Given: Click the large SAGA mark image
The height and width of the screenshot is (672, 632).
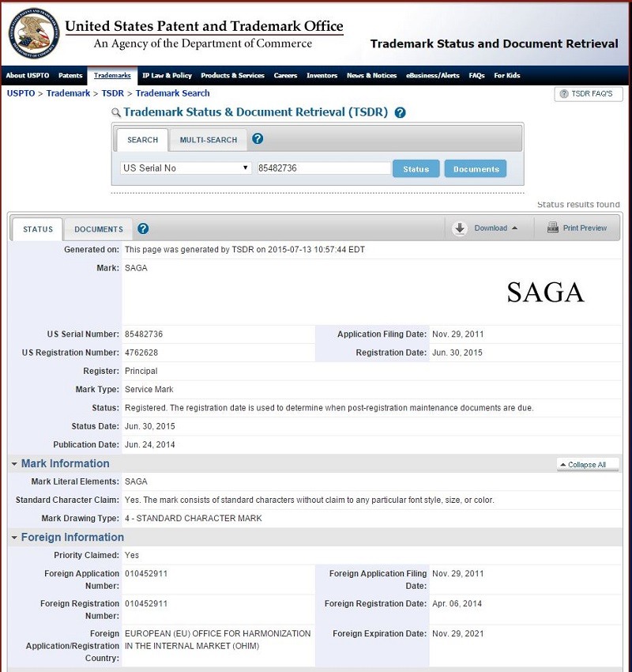Looking at the screenshot, I should click(545, 293).
